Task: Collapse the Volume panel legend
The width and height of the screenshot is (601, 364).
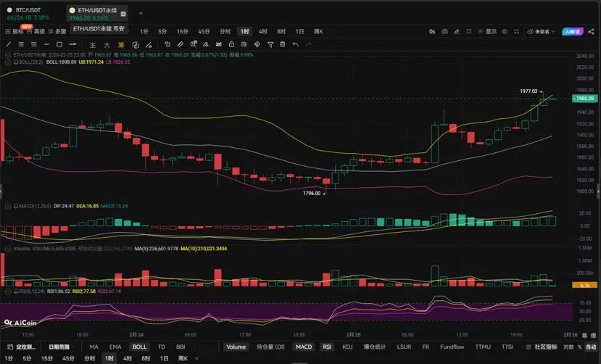Action: click(8, 249)
